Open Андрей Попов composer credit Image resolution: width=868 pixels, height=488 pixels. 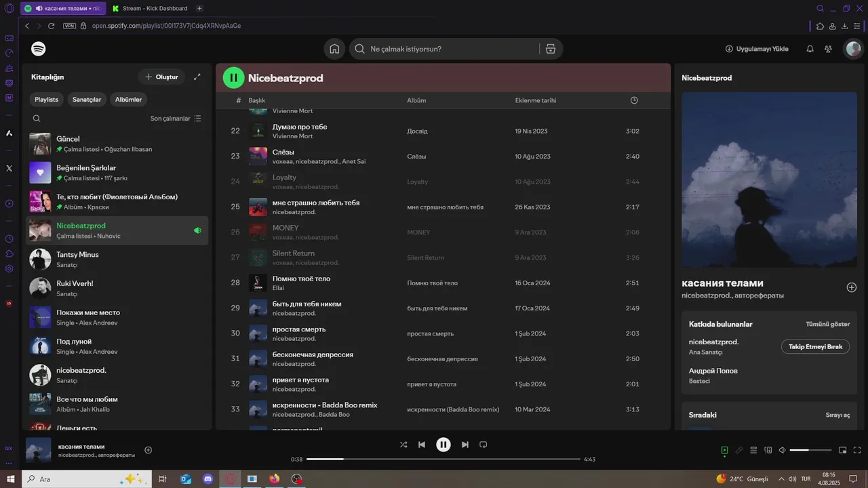click(x=713, y=371)
